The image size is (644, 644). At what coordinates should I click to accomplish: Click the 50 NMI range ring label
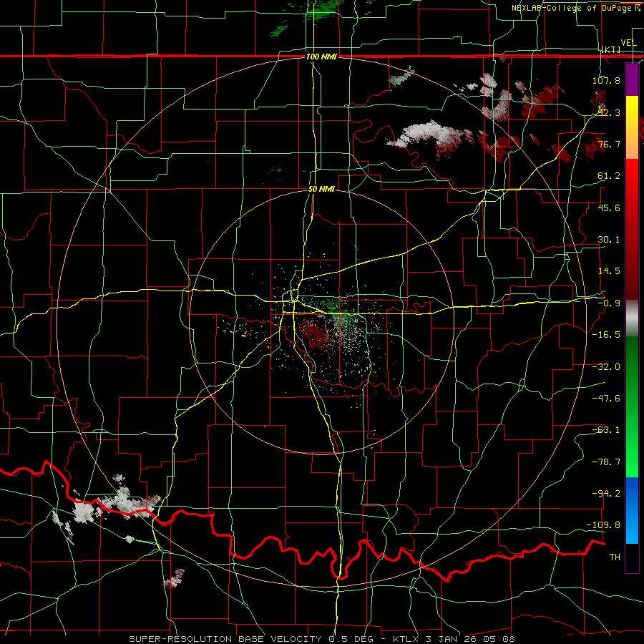click(321, 190)
